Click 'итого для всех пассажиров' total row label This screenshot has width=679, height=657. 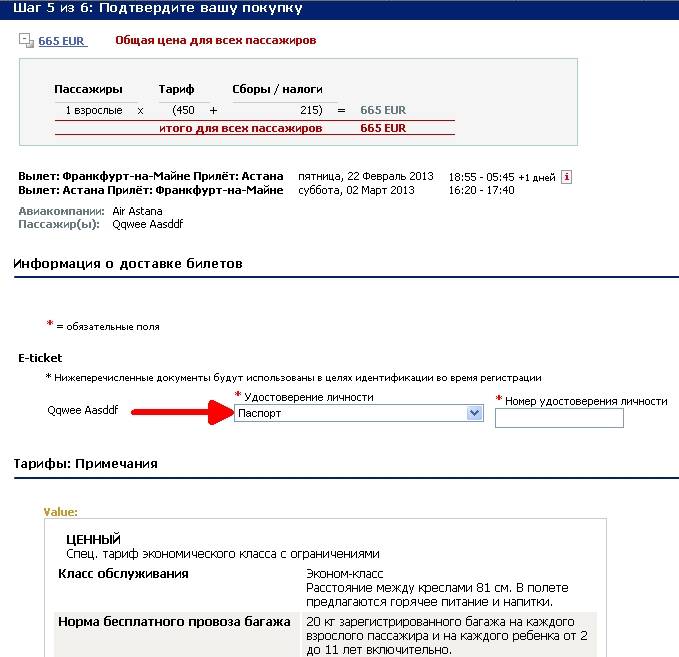pos(241,128)
